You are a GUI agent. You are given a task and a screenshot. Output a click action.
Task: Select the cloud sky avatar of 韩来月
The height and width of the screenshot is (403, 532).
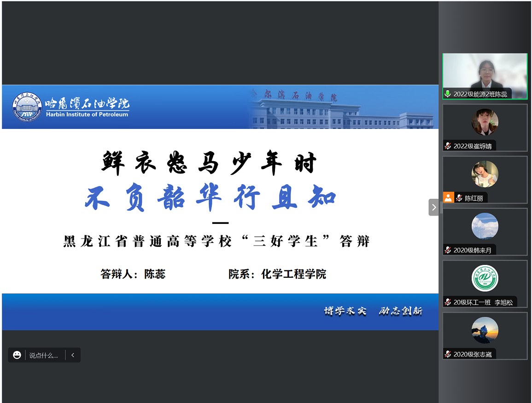[485, 226]
